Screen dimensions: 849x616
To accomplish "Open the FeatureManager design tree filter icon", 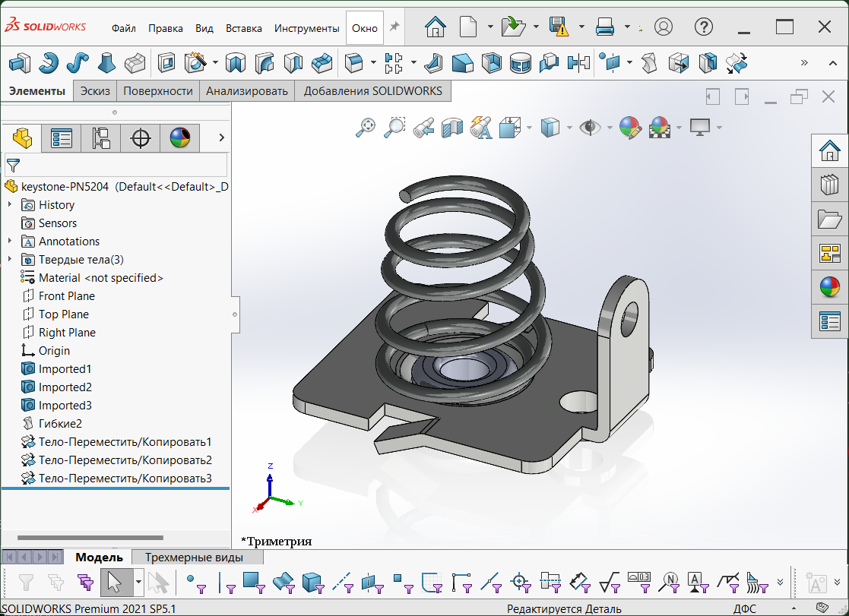I will (13, 165).
